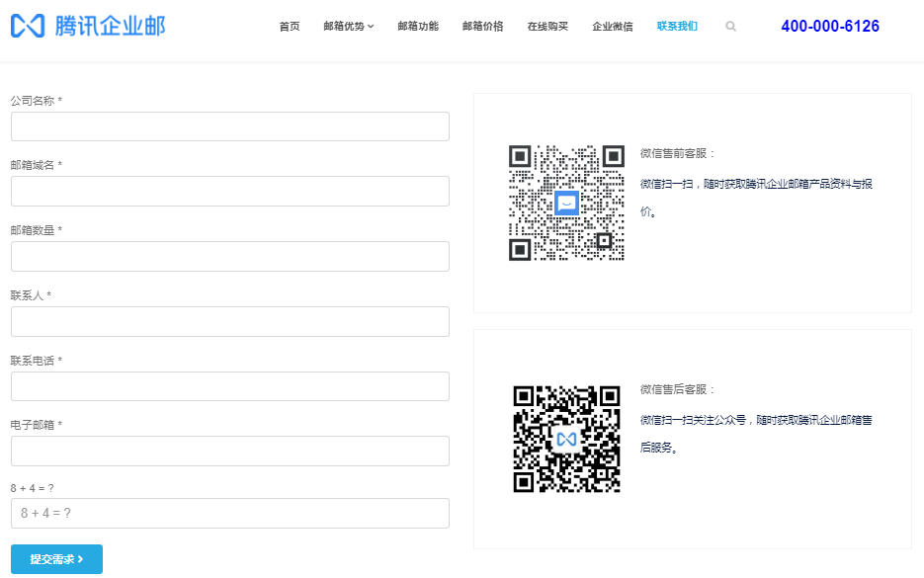Screen dimensions: 924x578
Task: Go to 邮箱功能 page
Action: point(418,26)
